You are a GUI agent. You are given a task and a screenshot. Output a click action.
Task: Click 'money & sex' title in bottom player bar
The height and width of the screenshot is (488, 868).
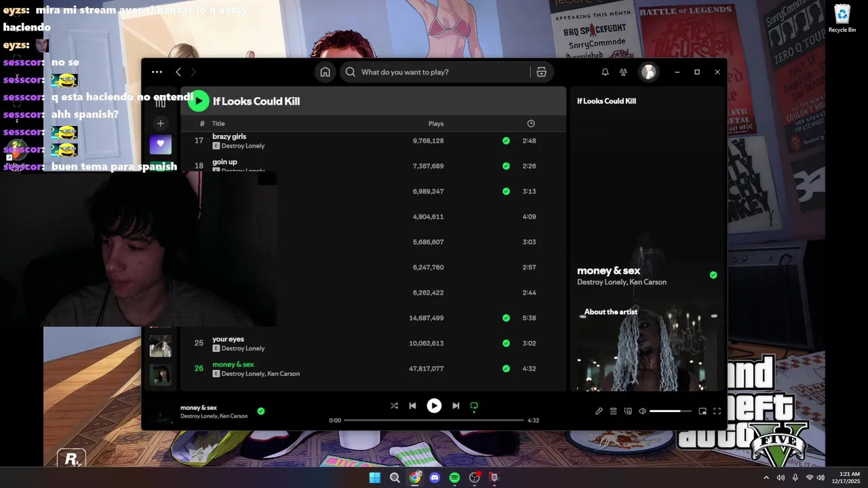(199, 407)
